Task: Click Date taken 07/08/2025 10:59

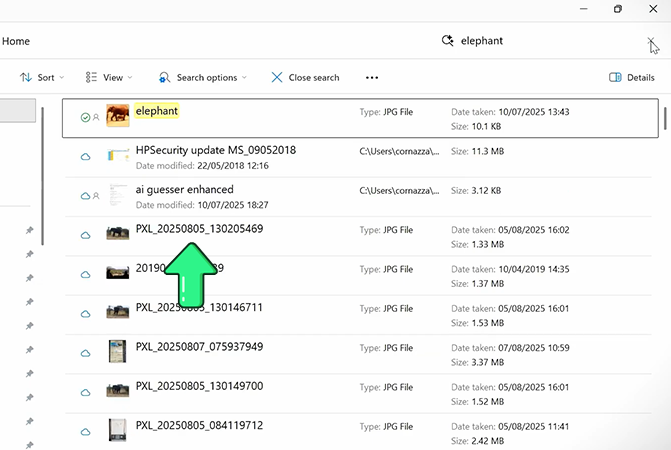Action: [x=510, y=348]
